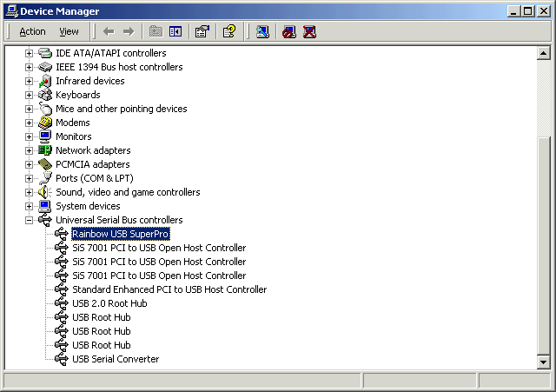Select the System devices label
The image size is (556, 392).
click(88, 206)
